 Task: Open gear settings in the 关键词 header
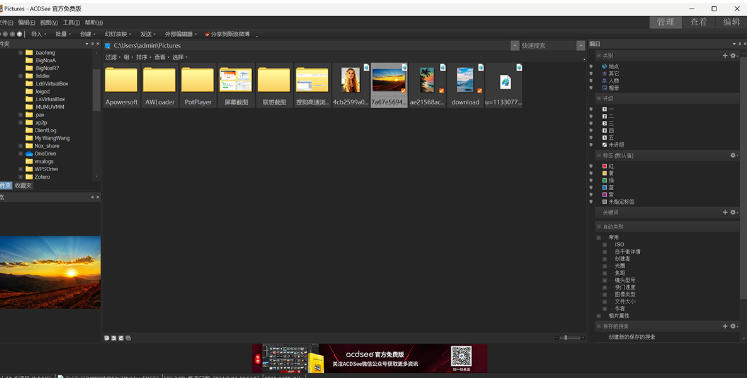[733, 212]
